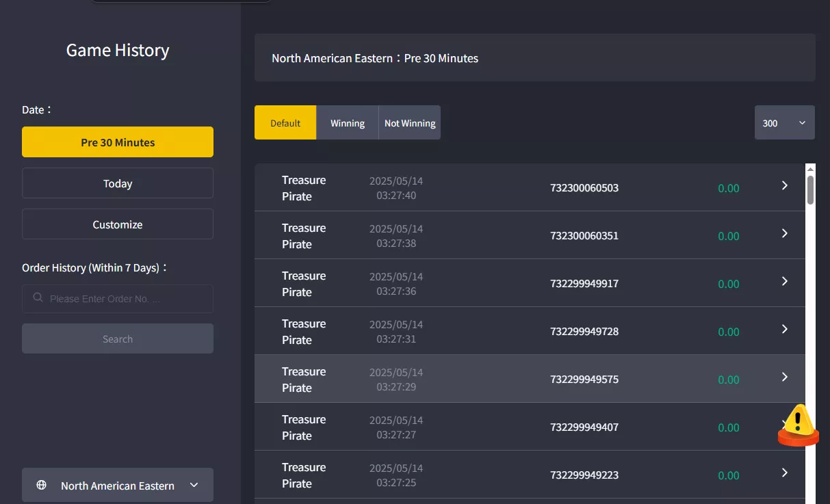Open details arrow for order 732300060503
This screenshot has width=830, height=504.
click(785, 185)
